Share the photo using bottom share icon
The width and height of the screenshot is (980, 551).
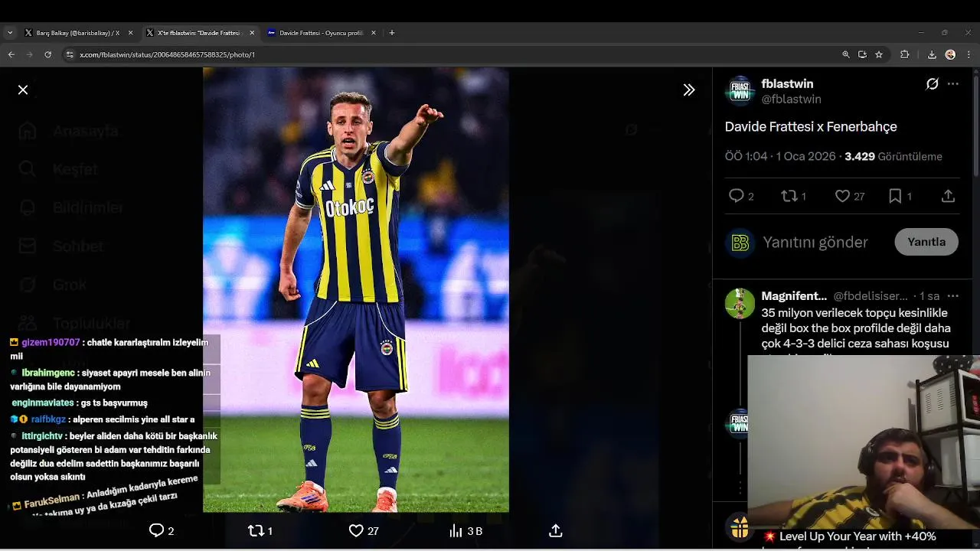pyautogui.click(x=557, y=530)
